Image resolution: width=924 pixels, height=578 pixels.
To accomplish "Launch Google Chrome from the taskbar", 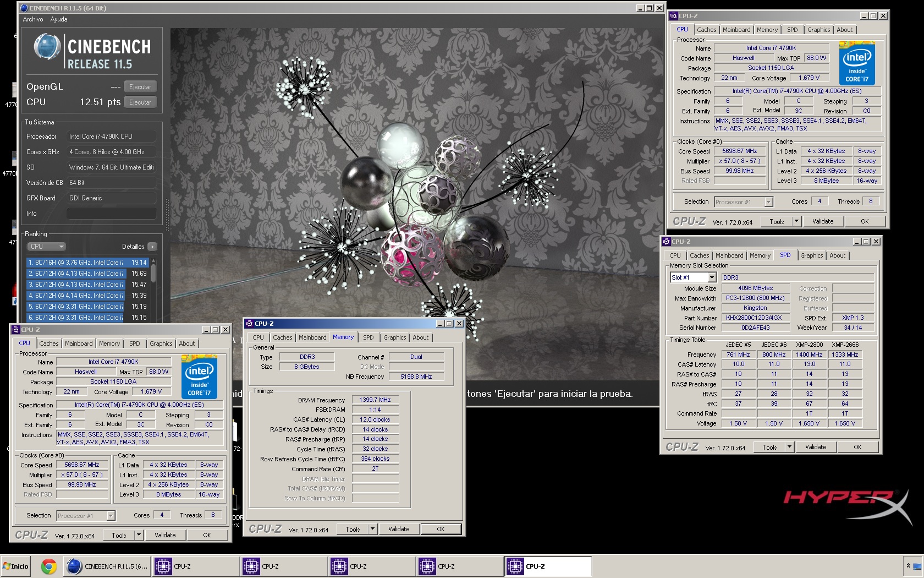I will 49,566.
